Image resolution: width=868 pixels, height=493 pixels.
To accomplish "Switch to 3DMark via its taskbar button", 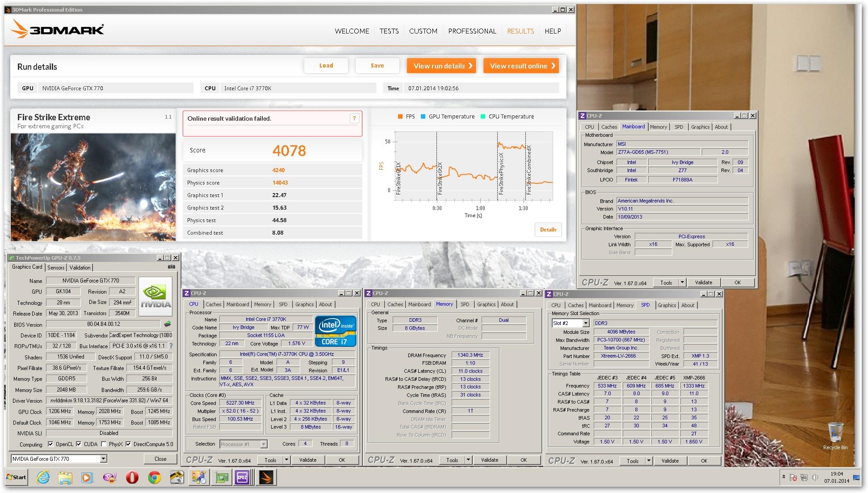I will (266, 477).
